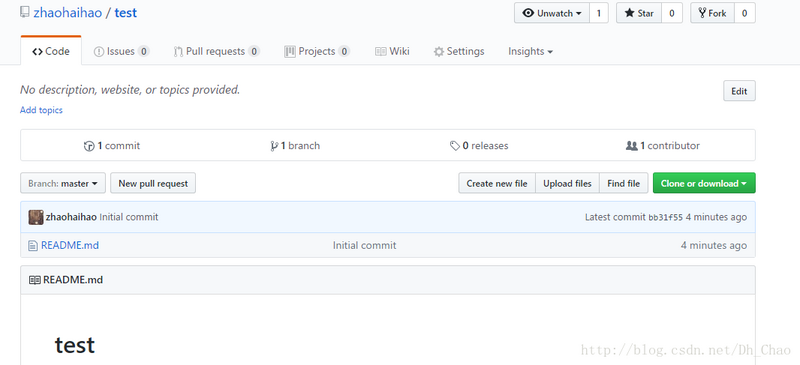View the 1 commit history link
This screenshot has height=365, width=800.
[x=112, y=145]
